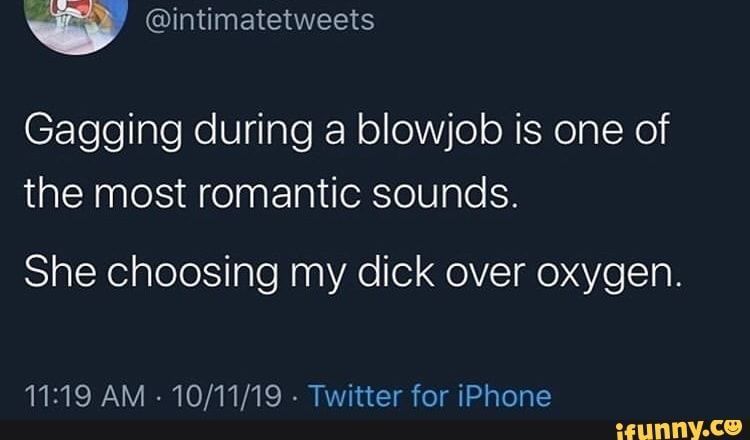Screen dimensions: 750x440
Task: Click the @intimatetweets handle
Action: 259,22
